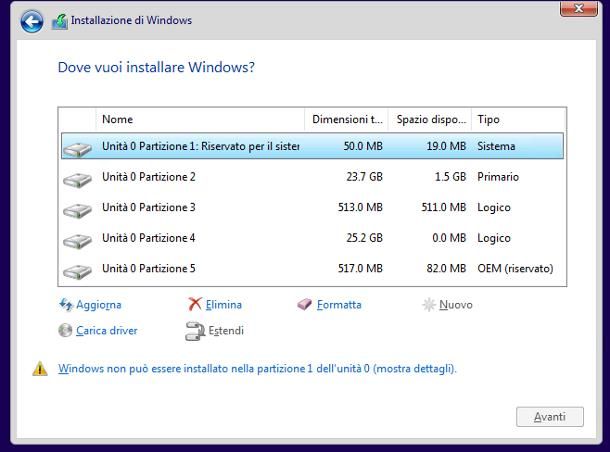Click the yellow warning triangle icon
This screenshot has width=610, height=452.
coord(40,369)
